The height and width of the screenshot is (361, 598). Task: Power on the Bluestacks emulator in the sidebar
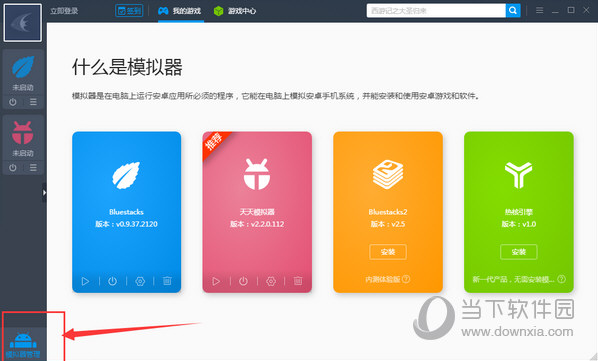(13, 102)
